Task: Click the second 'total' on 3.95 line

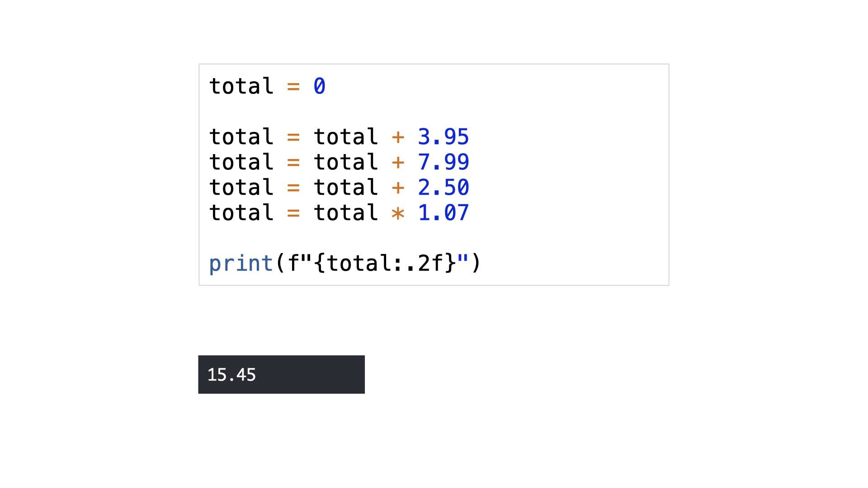Action: click(x=345, y=137)
